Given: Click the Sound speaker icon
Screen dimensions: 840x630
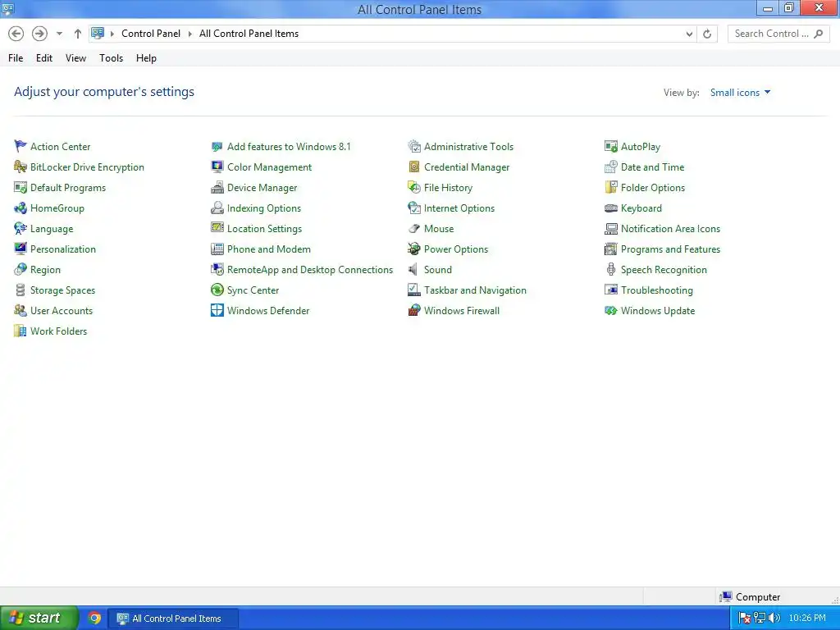Looking at the screenshot, I should tap(414, 269).
